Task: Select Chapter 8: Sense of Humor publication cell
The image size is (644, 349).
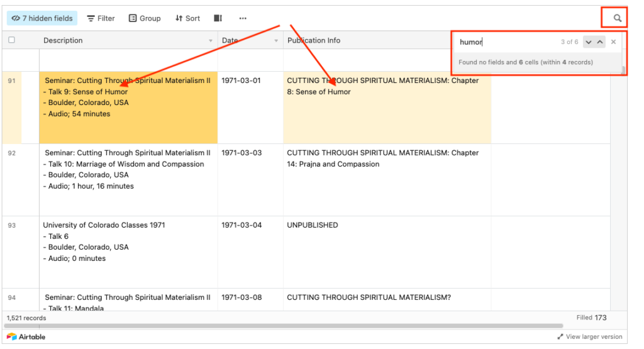Action: 387,108
